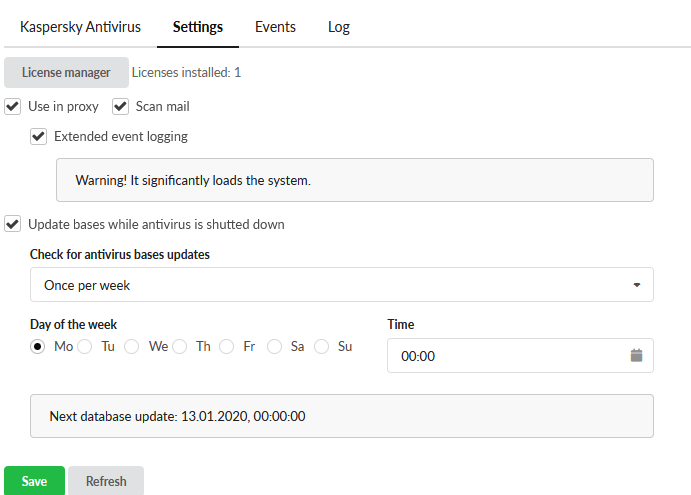Toggle the Use in proxy checkbox
691x495 pixels.
point(13,106)
